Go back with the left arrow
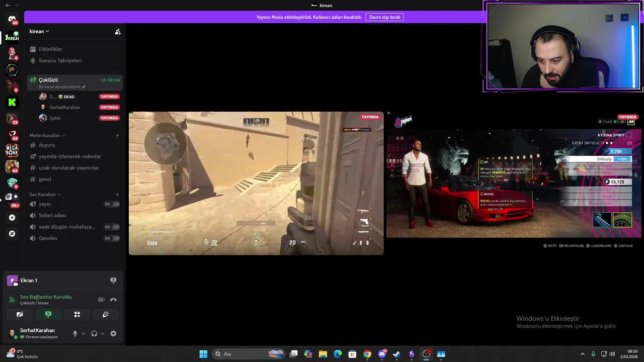This screenshot has width=644, height=362. 8,5
